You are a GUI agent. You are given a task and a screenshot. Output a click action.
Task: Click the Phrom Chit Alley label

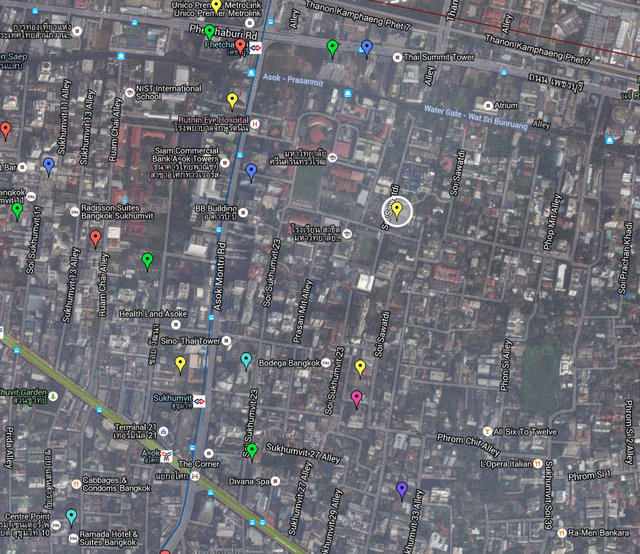469,444
